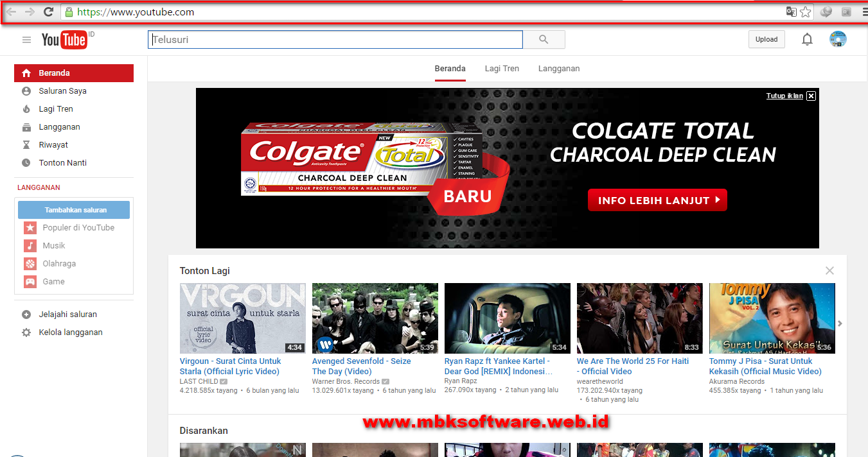
Task: Open wearetheworld channel link
Action: (x=600, y=381)
